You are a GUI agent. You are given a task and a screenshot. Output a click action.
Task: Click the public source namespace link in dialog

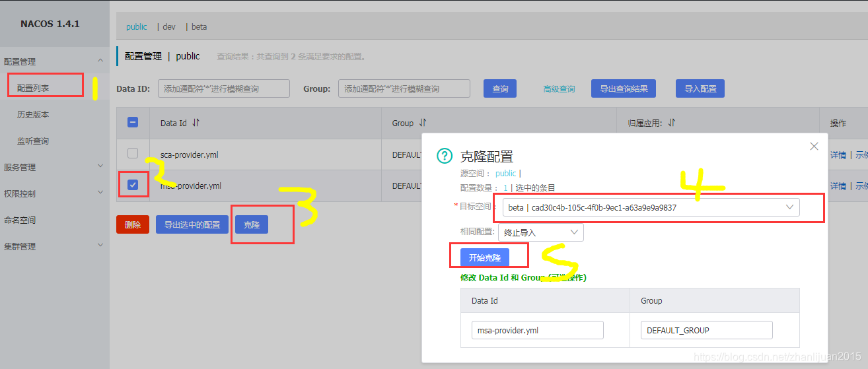click(506, 173)
